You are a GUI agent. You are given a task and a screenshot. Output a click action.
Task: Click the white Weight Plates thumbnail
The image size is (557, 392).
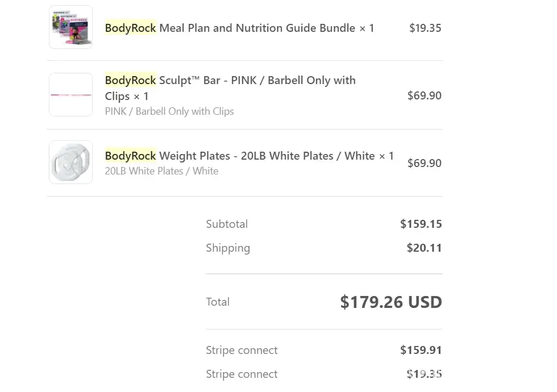coord(70,162)
